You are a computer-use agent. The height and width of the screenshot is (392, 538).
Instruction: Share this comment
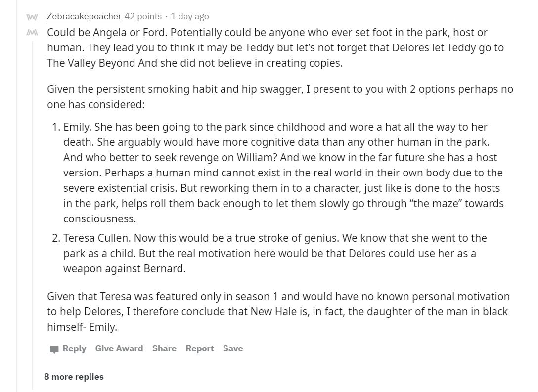point(164,348)
